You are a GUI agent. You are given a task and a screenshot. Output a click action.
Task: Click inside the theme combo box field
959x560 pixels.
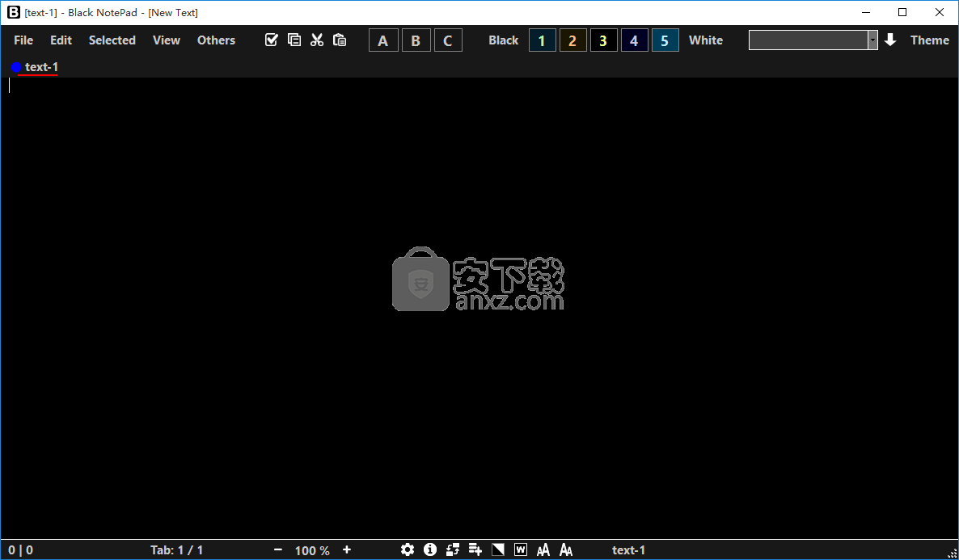point(809,40)
